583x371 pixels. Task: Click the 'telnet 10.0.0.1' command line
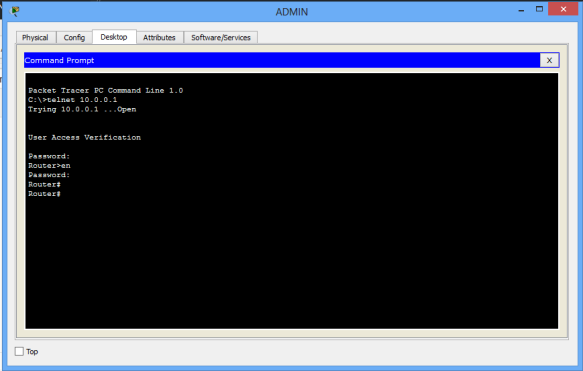pos(73,100)
